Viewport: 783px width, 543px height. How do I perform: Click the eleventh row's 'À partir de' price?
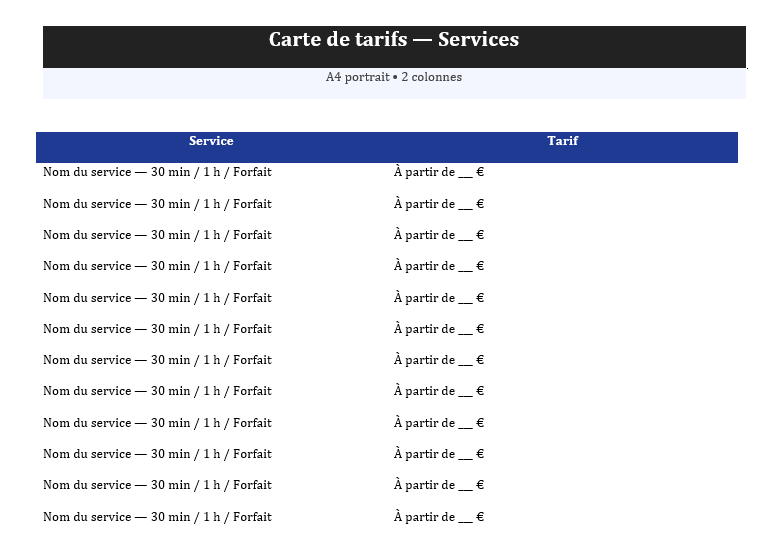click(x=439, y=485)
